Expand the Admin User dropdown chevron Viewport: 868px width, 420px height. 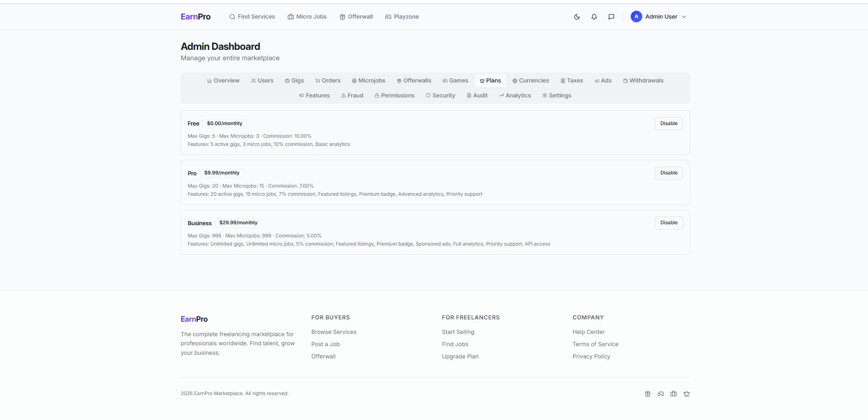pos(684,17)
